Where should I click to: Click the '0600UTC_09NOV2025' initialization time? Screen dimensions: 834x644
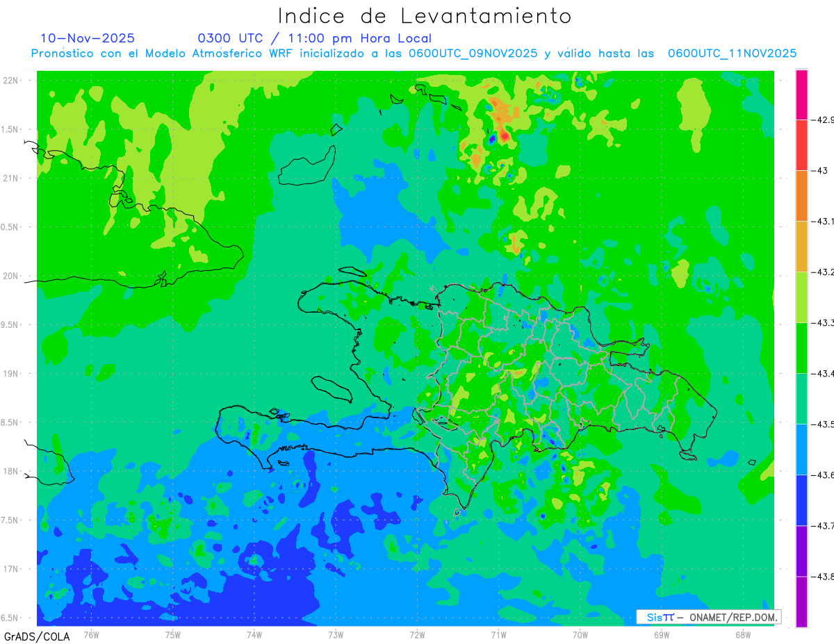click(473, 53)
